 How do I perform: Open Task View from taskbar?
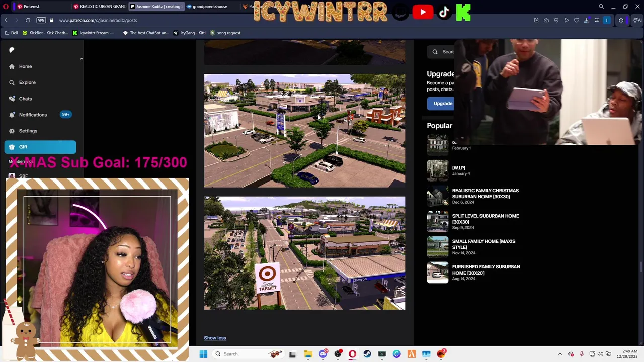pyautogui.click(x=292, y=354)
